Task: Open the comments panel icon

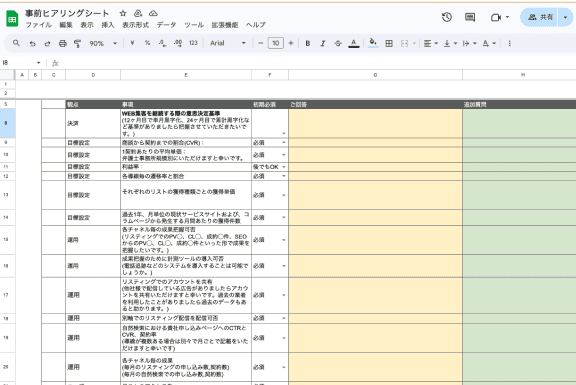Action: click(x=470, y=17)
